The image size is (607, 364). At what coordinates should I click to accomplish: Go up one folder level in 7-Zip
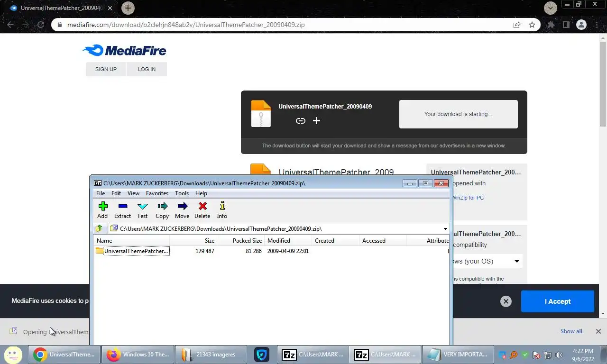(99, 228)
